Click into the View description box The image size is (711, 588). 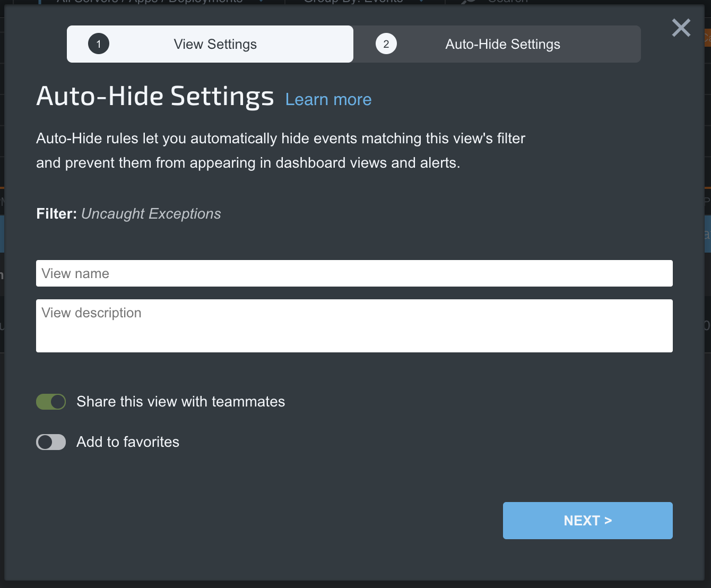(354, 325)
